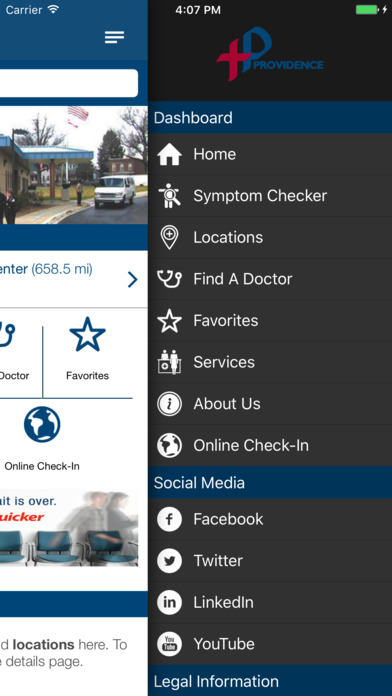
Task: Click the Favorites star icon in menu
Action: pyautogui.click(x=169, y=320)
